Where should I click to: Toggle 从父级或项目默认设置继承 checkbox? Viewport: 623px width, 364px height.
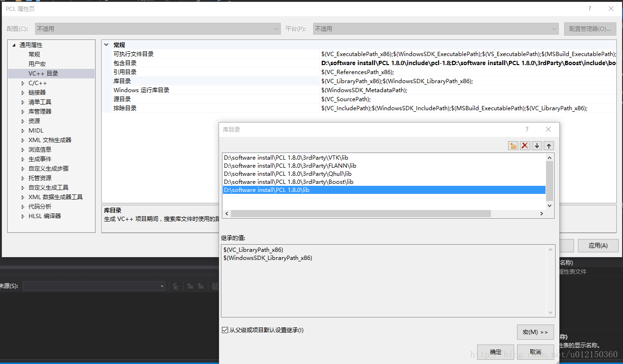[x=225, y=330]
